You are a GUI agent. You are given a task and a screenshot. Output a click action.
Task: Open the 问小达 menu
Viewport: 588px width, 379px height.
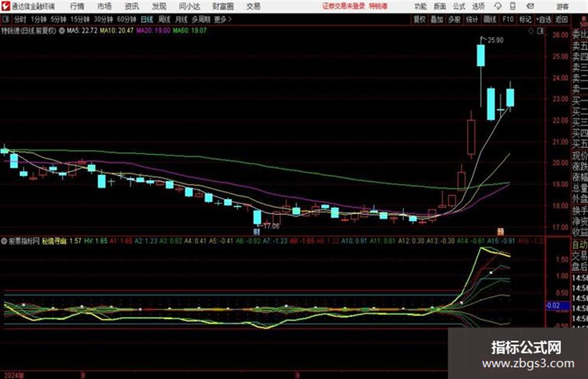tap(189, 6)
